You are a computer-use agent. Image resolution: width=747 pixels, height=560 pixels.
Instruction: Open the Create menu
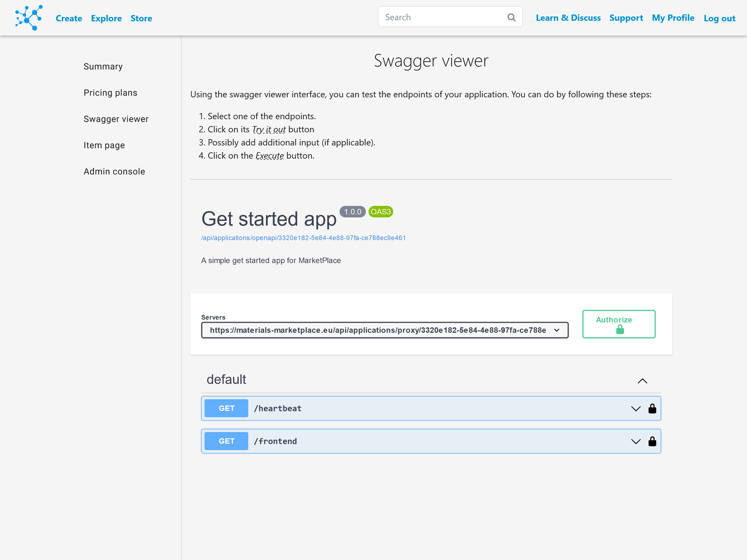click(x=69, y=18)
